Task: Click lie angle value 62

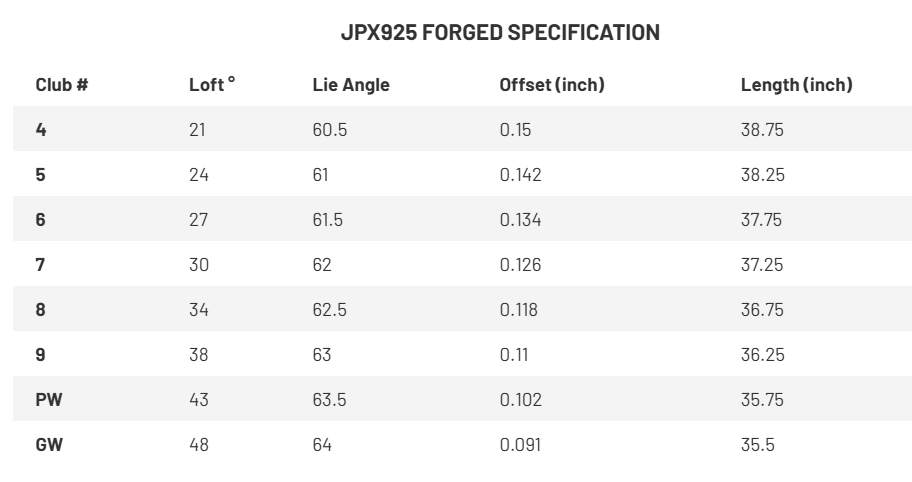Action: pyautogui.click(x=322, y=265)
